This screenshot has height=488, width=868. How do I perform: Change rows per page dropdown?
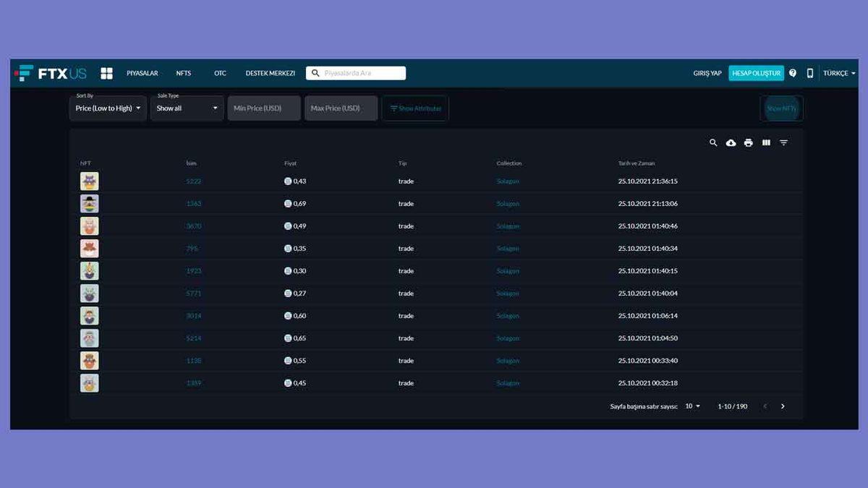[x=693, y=406]
